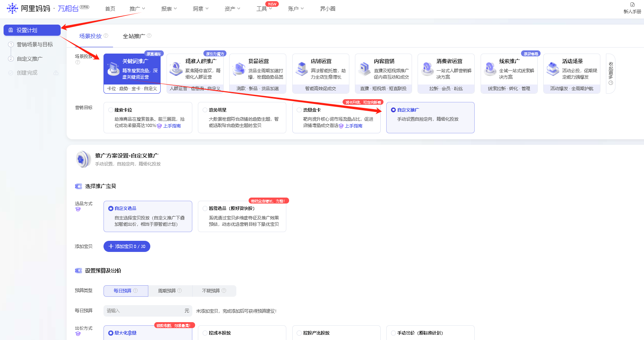
Task: Switch to the 场景投放 tab
Action: [x=90, y=36]
